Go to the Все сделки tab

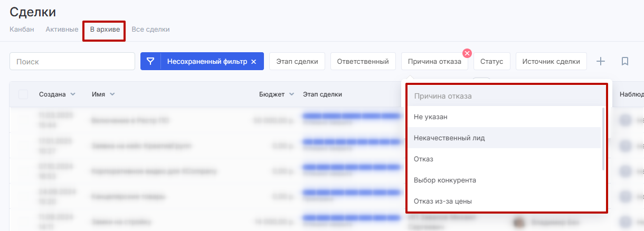point(150,30)
